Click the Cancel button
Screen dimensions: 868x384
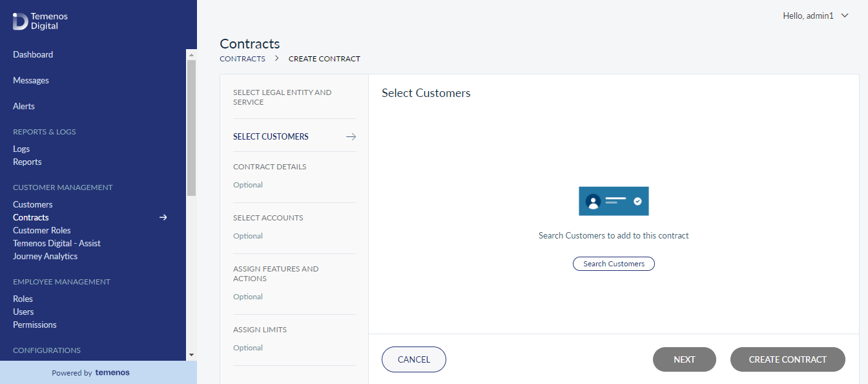coord(414,359)
